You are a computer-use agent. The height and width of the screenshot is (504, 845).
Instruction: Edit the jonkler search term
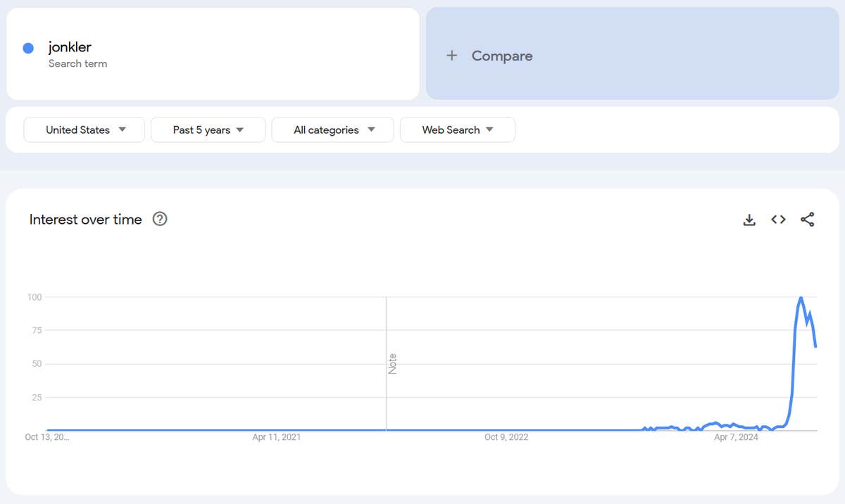[70, 47]
